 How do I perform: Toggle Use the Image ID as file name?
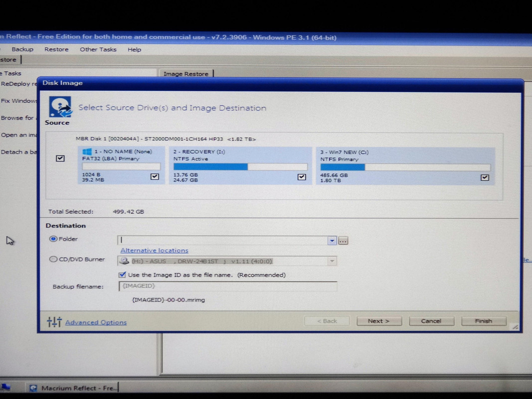coord(122,274)
